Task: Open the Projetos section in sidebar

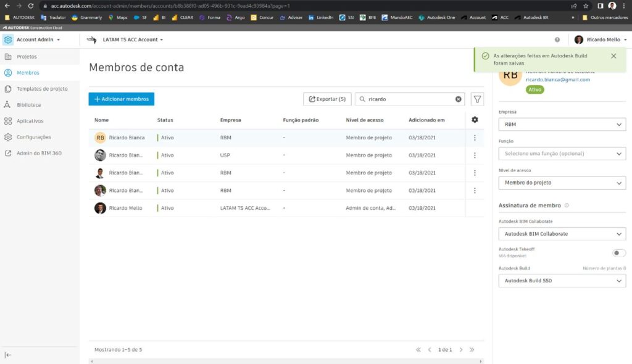Action: pyautogui.click(x=27, y=56)
